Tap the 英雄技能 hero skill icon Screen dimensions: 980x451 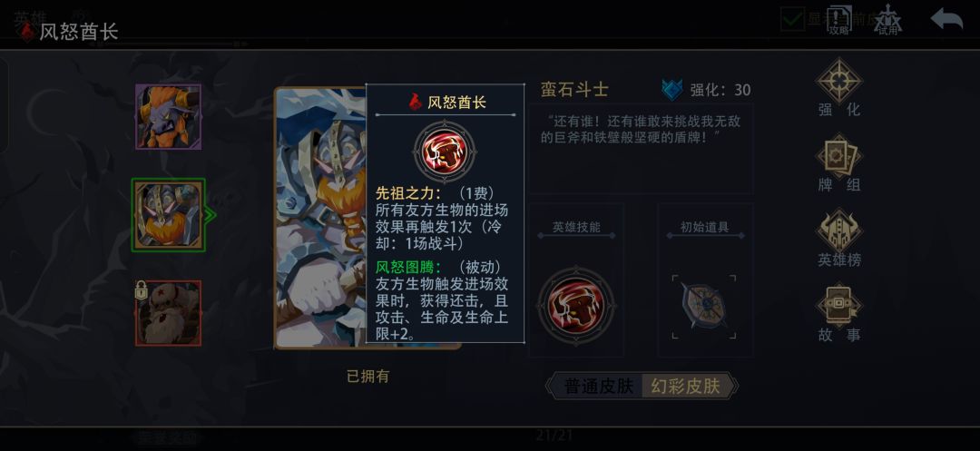click(x=576, y=306)
